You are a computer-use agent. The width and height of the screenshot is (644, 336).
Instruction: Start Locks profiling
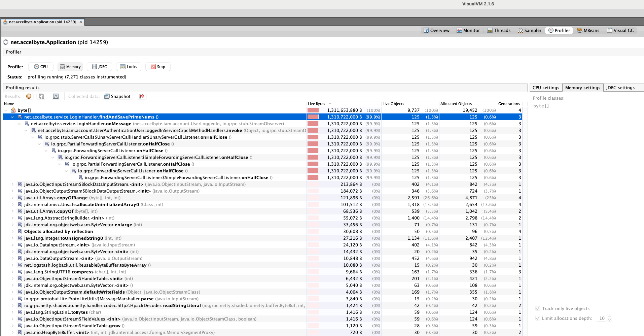pos(129,67)
